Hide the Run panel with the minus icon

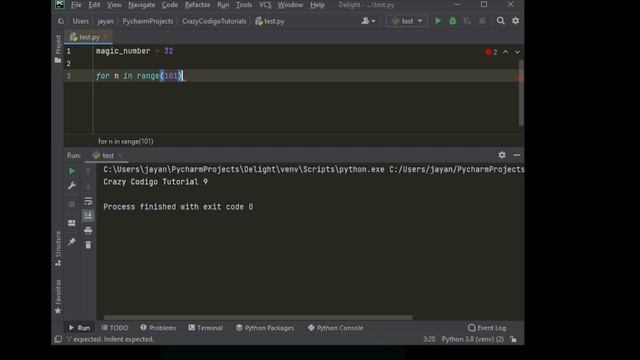[516, 155]
